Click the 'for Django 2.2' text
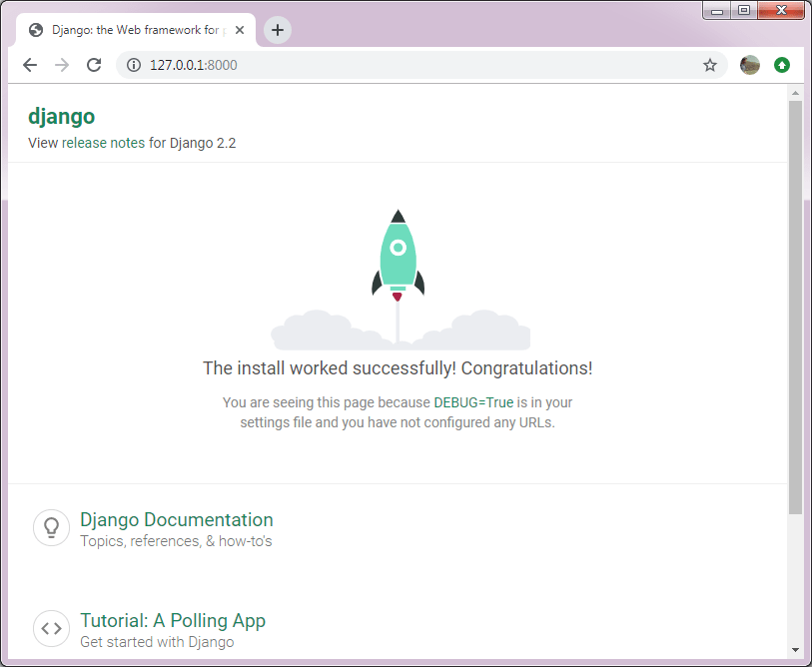The width and height of the screenshot is (812, 667). (192, 143)
